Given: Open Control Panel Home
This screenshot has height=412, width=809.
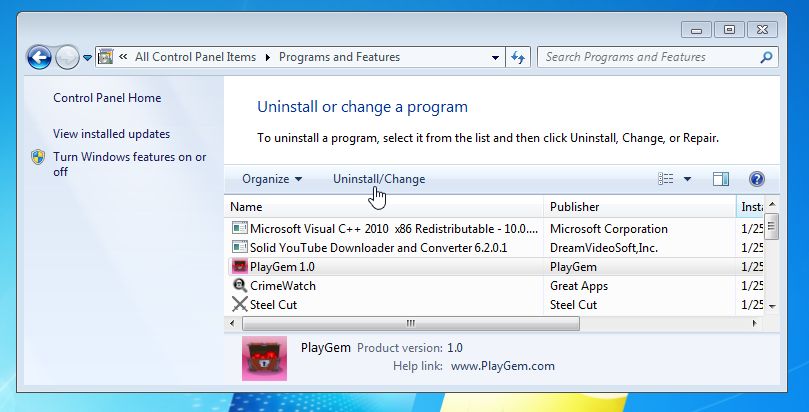Looking at the screenshot, I should [x=107, y=98].
